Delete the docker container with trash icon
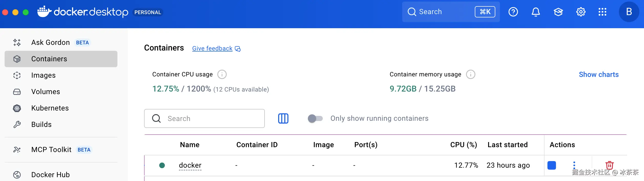Image resolution: width=644 pixels, height=181 pixels. pos(609,165)
